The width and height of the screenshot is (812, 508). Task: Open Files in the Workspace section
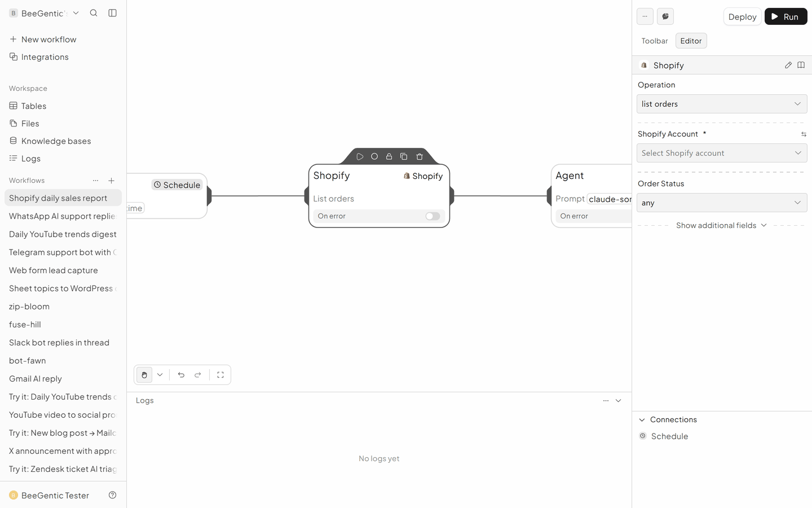coord(63,124)
